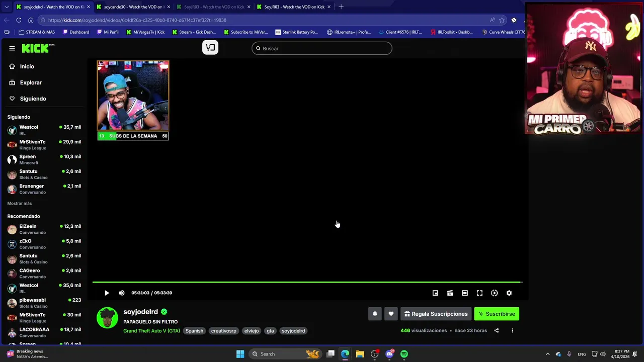This screenshot has height=362, width=644.
Task: Open Spotify from taskbar
Action: click(404, 354)
